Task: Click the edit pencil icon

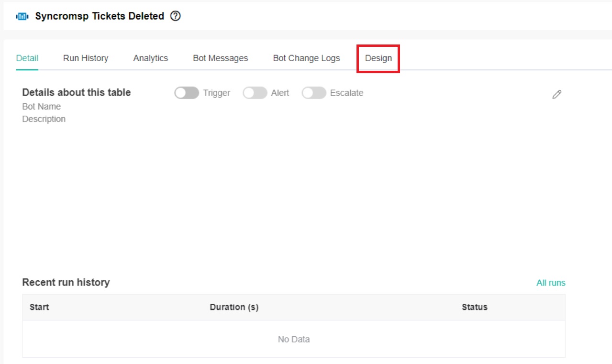Action: [556, 94]
